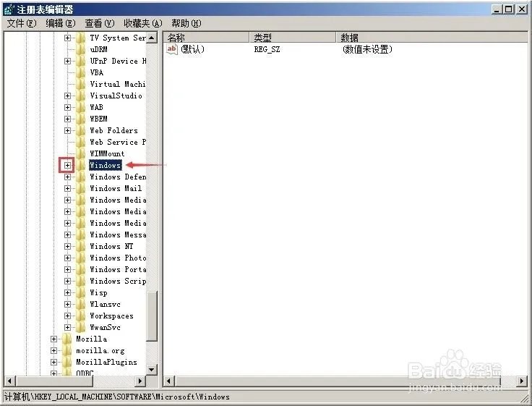This screenshot has height=406, width=532.
Task: Click the Windows Photo key label
Action: click(x=118, y=258)
